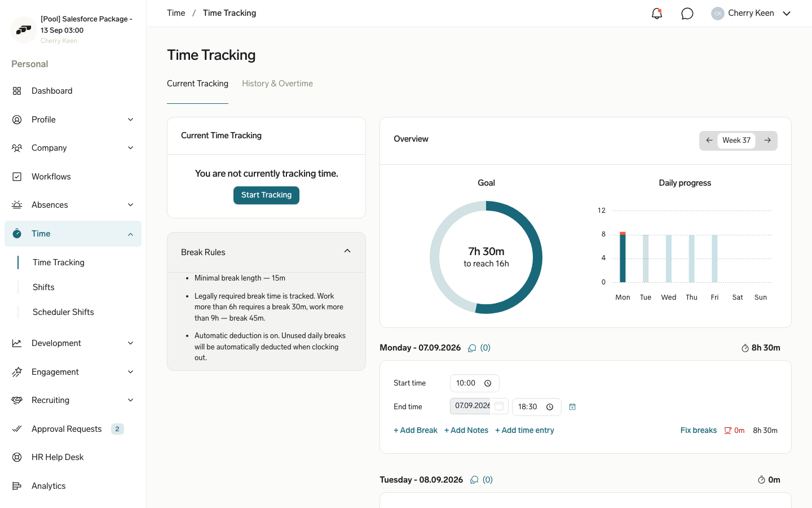Click the Week 37 label
812x508 pixels.
point(736,141)
